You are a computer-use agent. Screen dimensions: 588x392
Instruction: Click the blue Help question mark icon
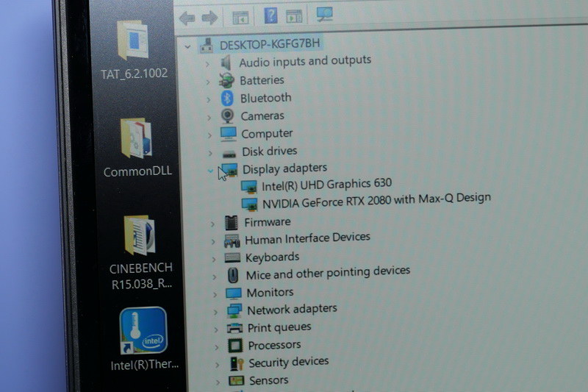270,15
